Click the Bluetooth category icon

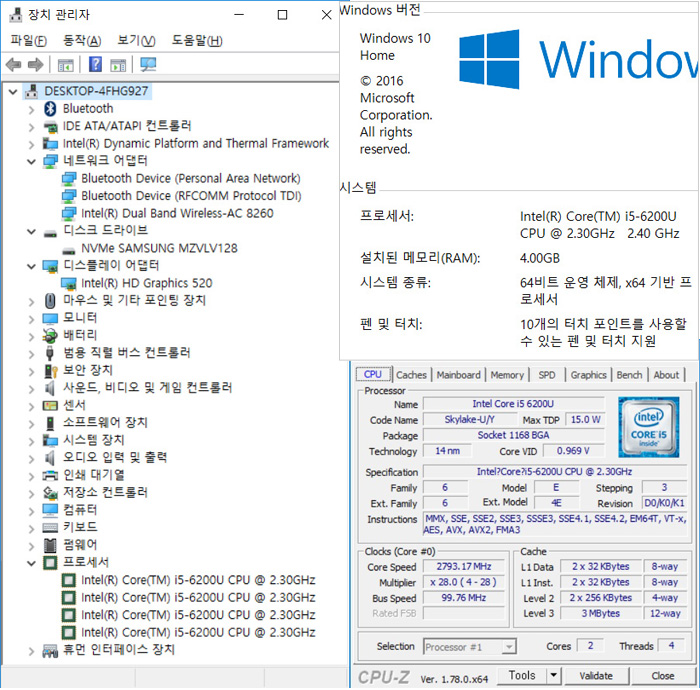[x=50, y=108]
